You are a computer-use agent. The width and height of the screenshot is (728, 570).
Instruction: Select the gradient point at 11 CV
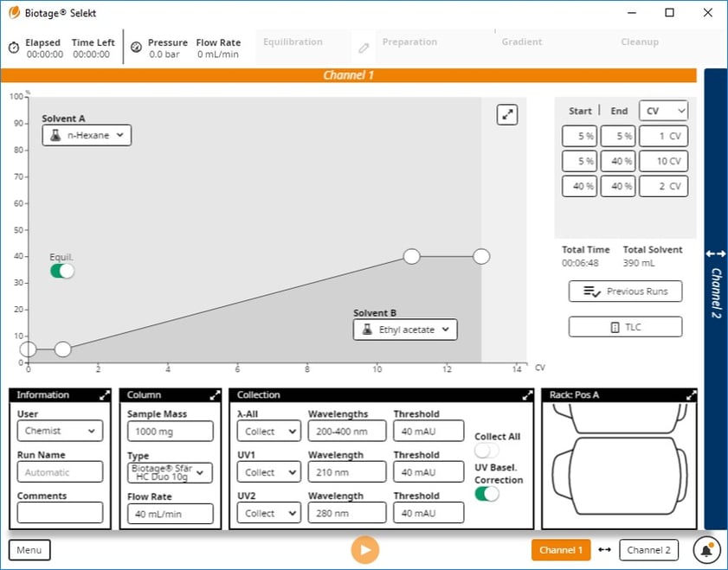[411, 257]
